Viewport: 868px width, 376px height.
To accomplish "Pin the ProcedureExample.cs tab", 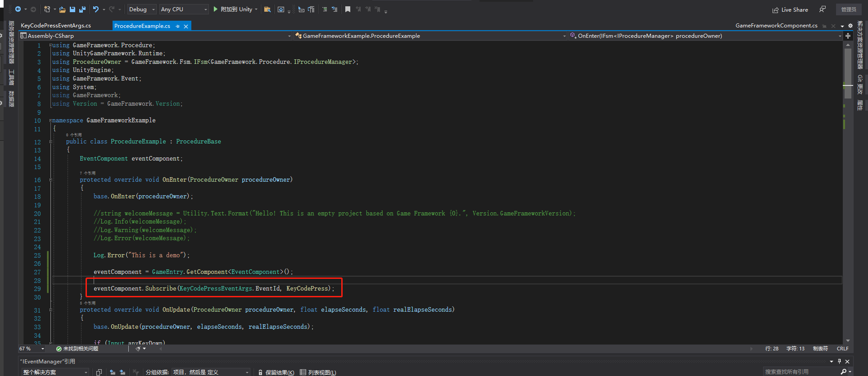I will click(x=177, y=26).
